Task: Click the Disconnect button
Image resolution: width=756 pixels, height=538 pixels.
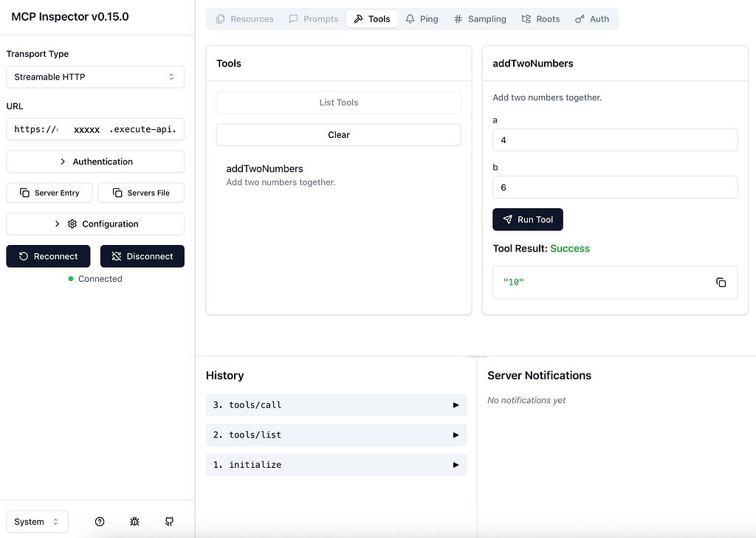Action: click(142, 257)
